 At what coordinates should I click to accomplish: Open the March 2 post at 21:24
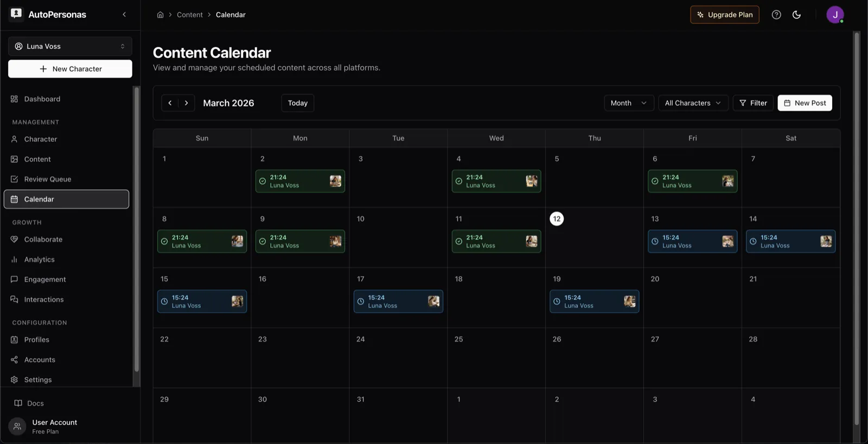(x=300, y=181)
